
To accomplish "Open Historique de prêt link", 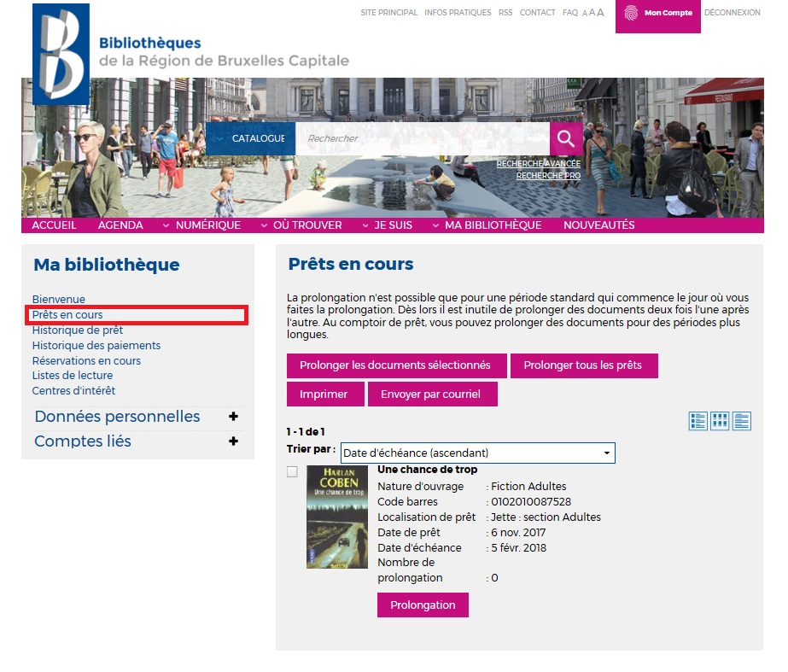I will [78, 330].
